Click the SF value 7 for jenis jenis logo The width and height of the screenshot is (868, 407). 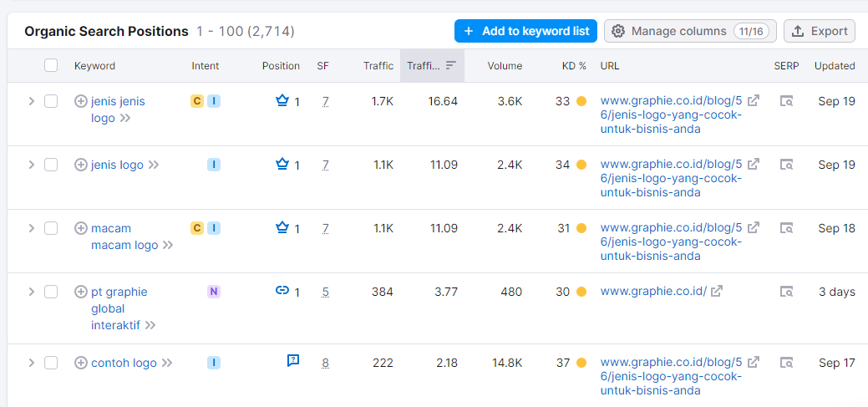[x=326, y=102]
